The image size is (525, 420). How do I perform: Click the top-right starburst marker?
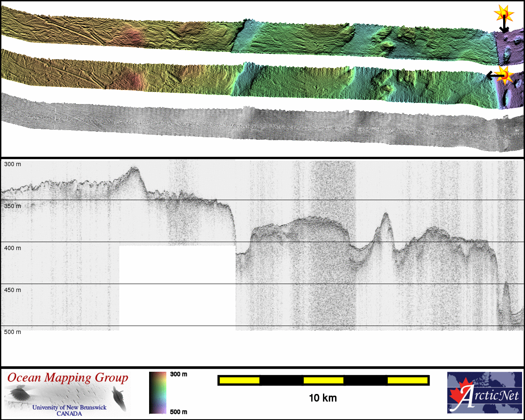pyautogui.click(x=504, y=14)
